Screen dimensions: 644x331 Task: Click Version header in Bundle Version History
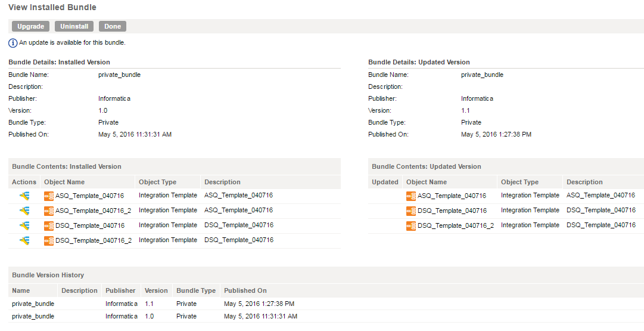point(156,290)
